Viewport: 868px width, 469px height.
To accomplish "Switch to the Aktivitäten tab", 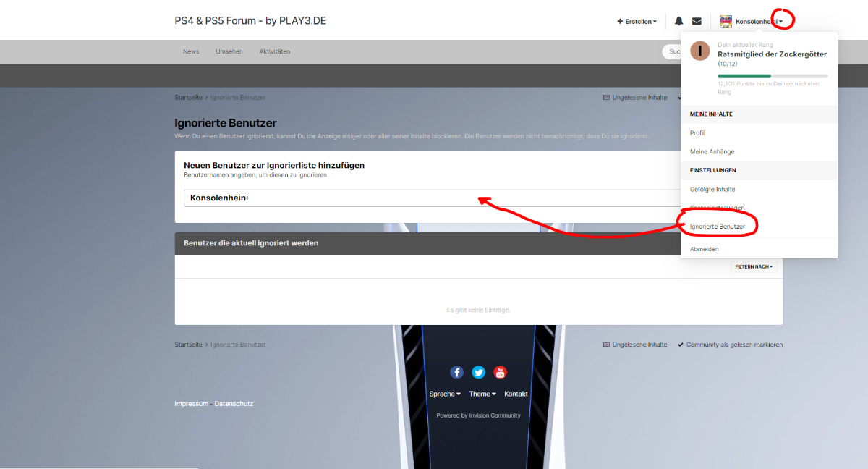I will [274, 51].
